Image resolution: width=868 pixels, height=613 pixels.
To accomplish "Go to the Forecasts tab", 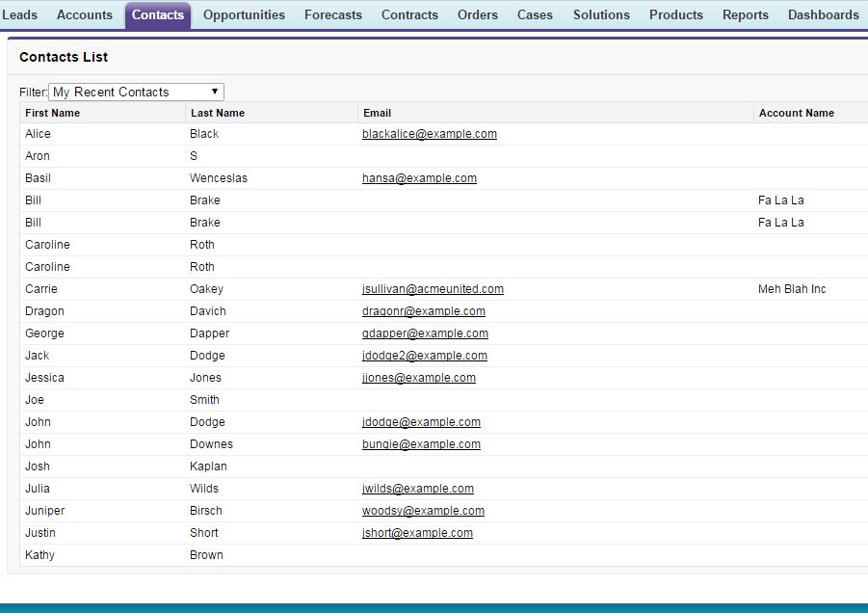I will click(333, 14).
